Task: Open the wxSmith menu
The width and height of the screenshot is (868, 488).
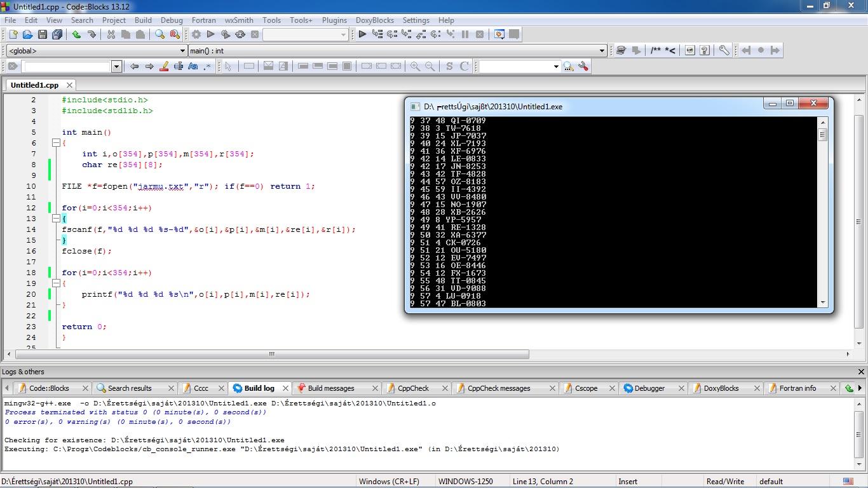Action: [239, 20]
